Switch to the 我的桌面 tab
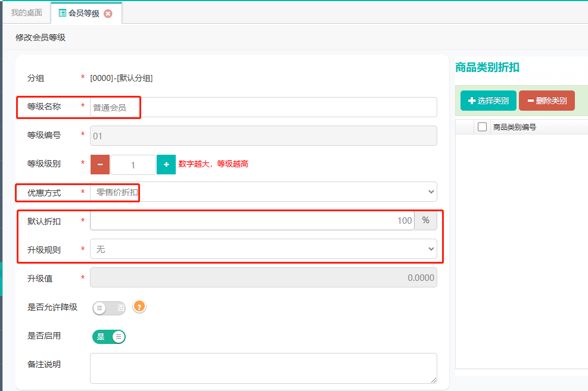The width and height of the screenshot is (588, 391). pyautogui.click(x=27, y=12)
